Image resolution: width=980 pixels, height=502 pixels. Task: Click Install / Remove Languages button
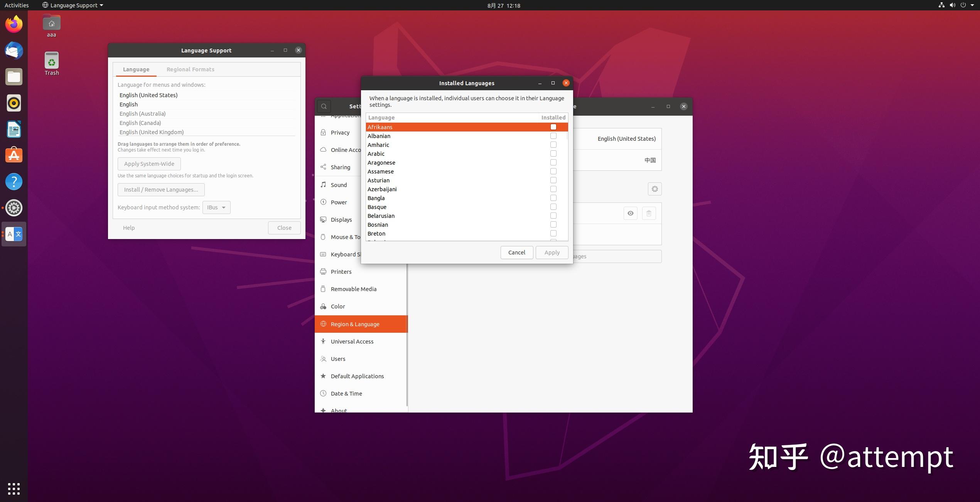(161, 190)
